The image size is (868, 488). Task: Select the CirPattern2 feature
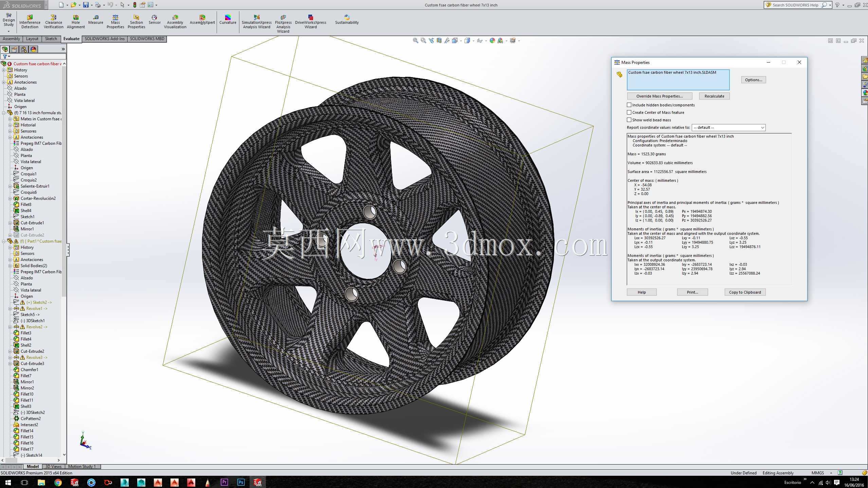pyautogui.click(x=31, y=419)
